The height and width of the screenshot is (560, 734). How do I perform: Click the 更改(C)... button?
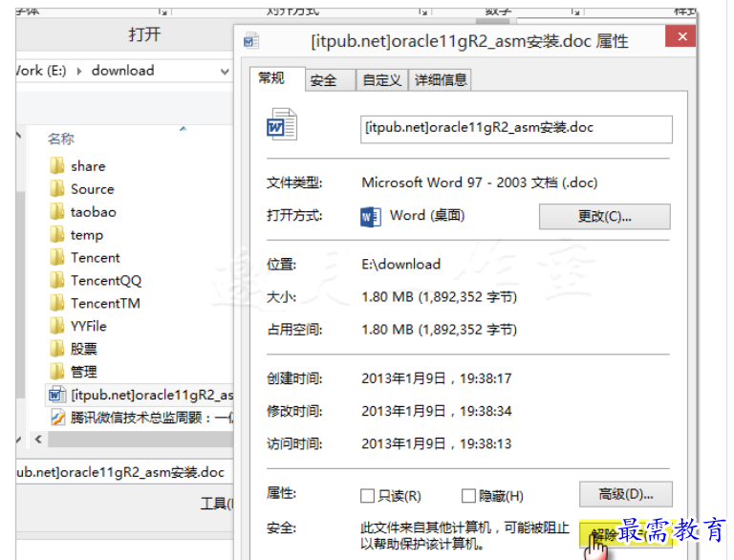[x=604, y=216]
